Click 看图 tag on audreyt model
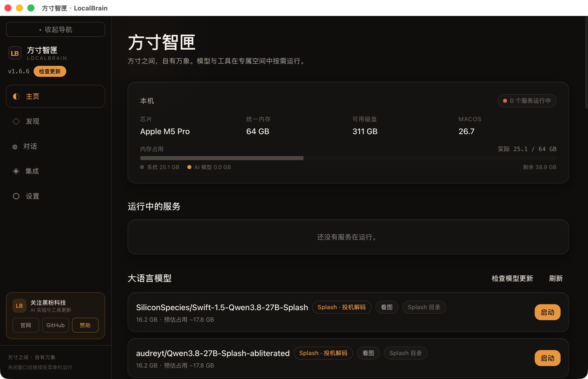This screenshot has width=588, height=379. [368, 353]
